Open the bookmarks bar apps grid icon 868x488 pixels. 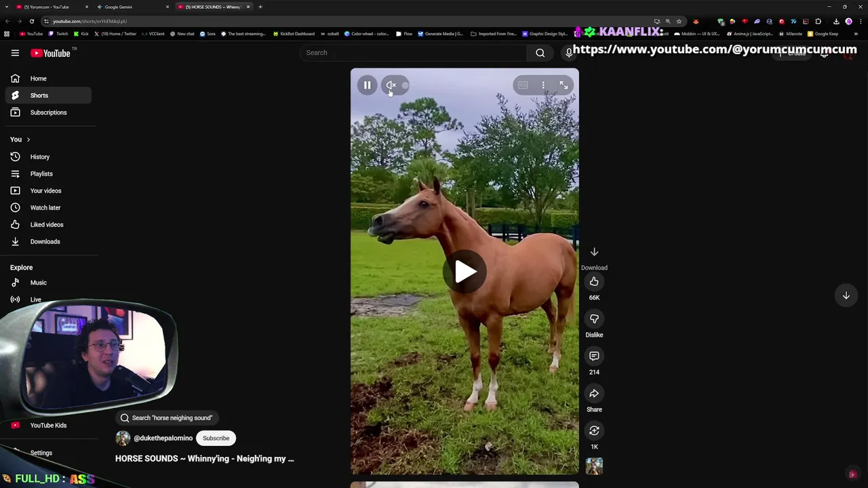coord(7,34)
